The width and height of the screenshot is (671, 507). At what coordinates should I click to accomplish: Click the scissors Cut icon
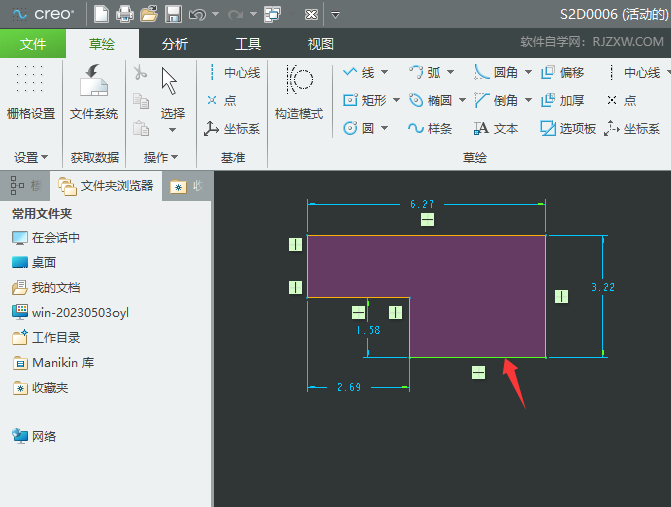[x=140, y=73]
